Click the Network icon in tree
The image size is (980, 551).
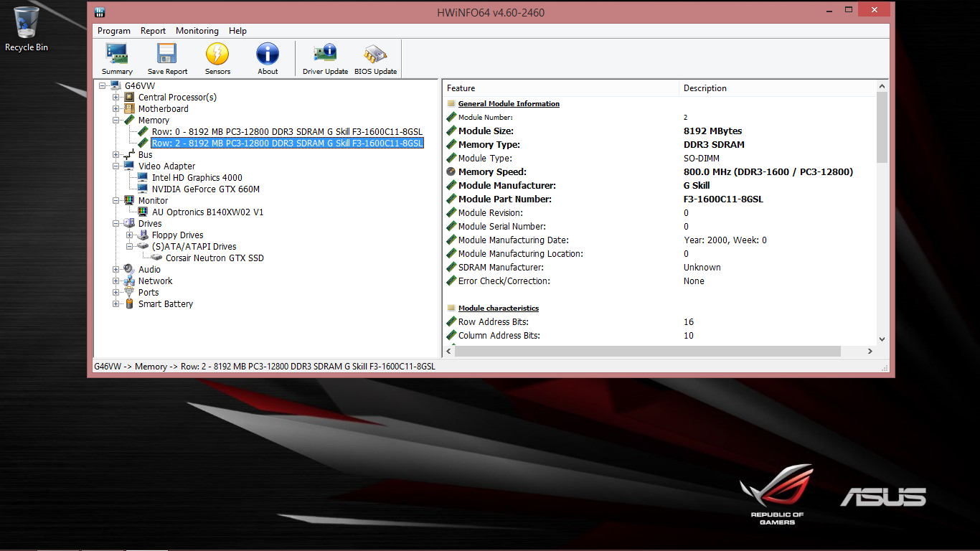(129, 281)
